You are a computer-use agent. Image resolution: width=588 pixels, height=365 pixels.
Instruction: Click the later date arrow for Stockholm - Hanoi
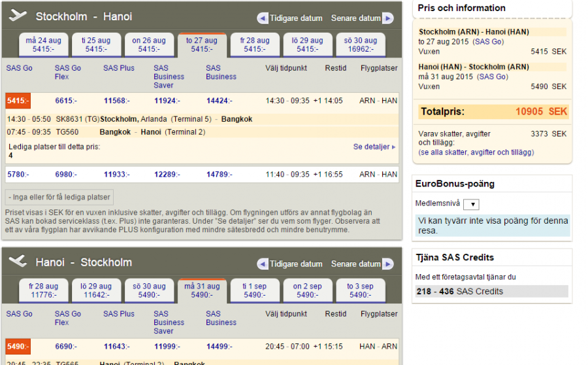point(388,18)
